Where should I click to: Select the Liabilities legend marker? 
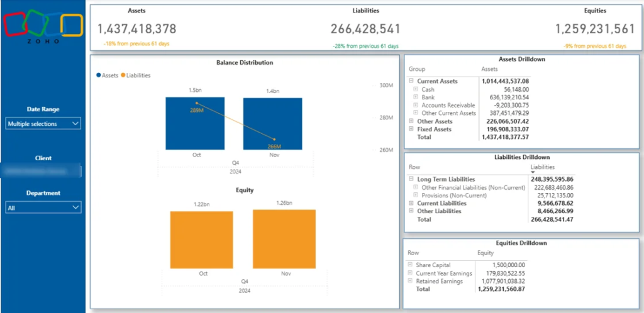(123, 75)
